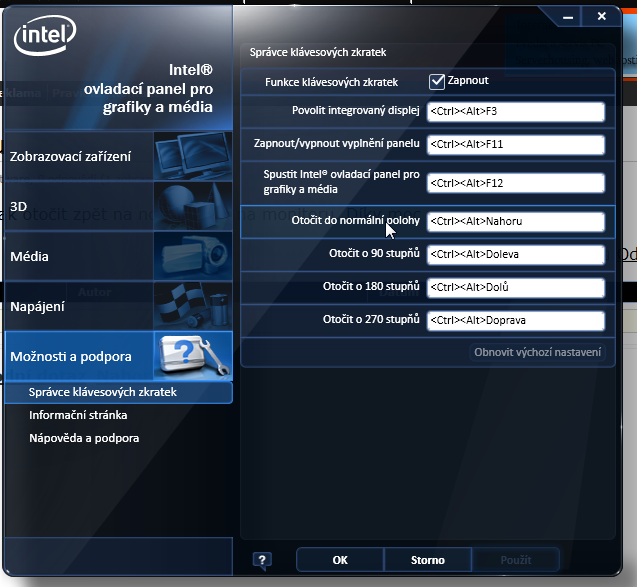Open Správce klávesových zkratek submenu item
The image size is (637, 587).
click(119, 392)
